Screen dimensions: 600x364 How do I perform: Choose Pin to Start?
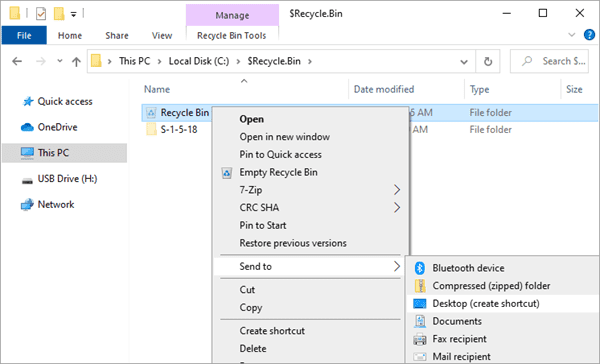262,225
